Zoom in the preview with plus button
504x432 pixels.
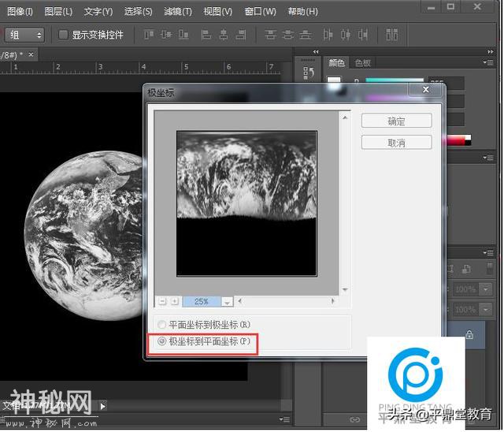coord(175,301)
